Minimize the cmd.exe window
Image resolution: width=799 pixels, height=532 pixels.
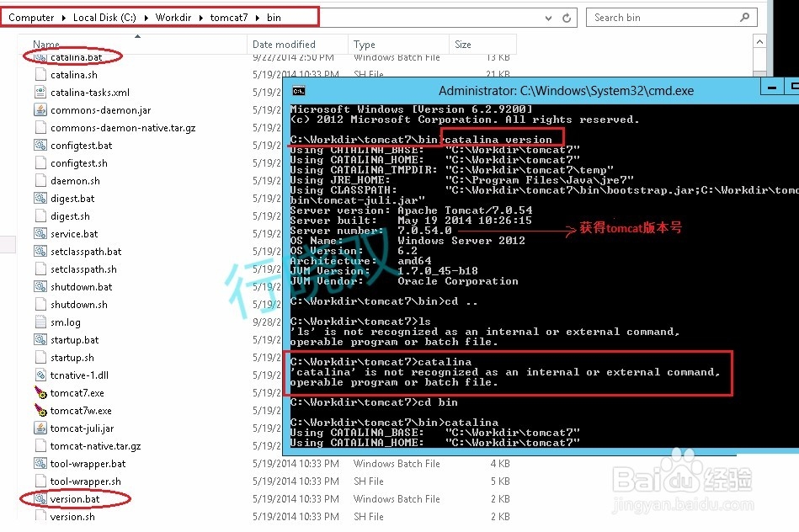[772, 88]
